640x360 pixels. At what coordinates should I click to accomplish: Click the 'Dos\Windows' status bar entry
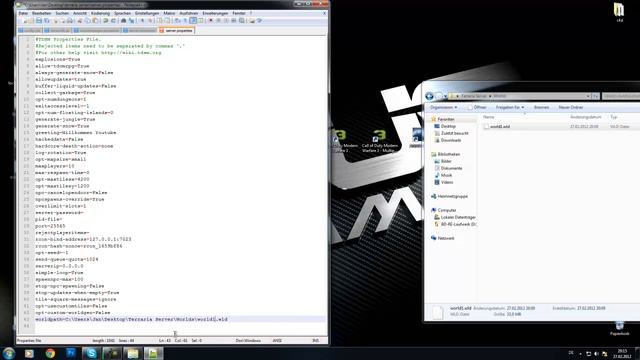tap(248, 340)
